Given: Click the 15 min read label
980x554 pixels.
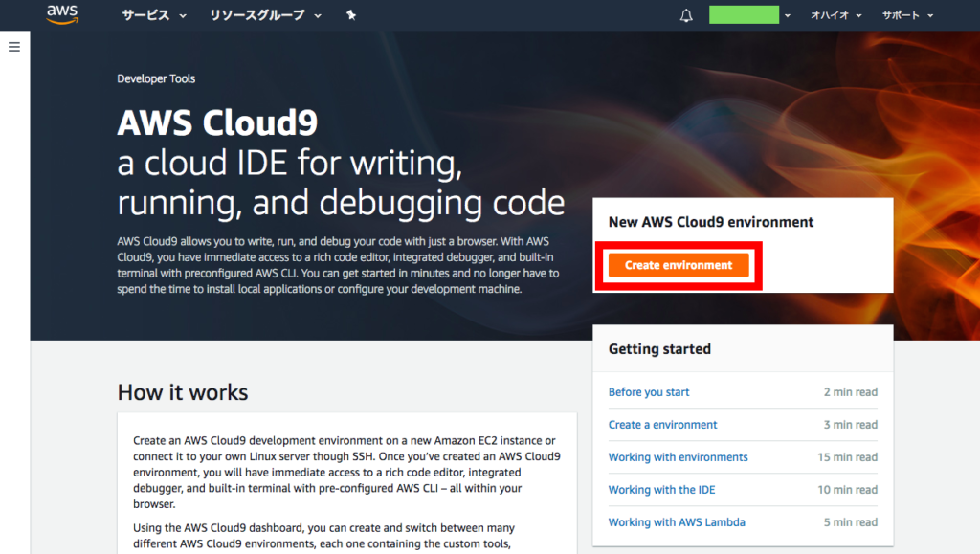Looking at the screenshot, I should click(848, 457).
